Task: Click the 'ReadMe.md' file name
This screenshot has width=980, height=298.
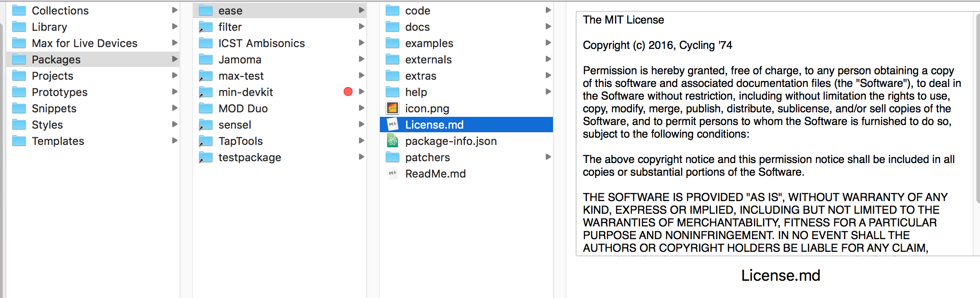Action: tap(436, 173)
